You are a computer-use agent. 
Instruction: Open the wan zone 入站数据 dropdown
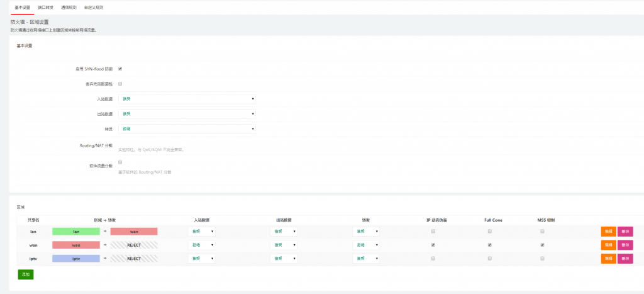(201, 245)
